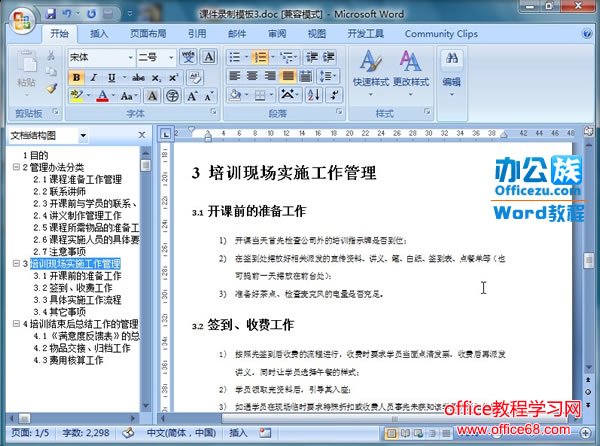Collapse section 4 培训结束后总结工作的管理

coord(16,324)
